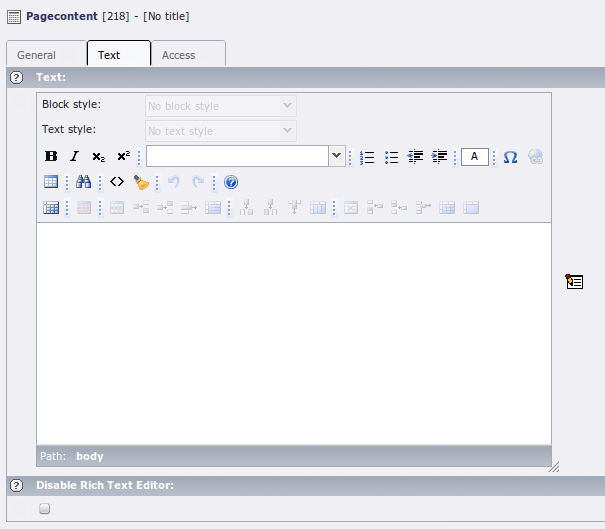Click the superscript button
This screenshot has height=529, width=605.
123,157
